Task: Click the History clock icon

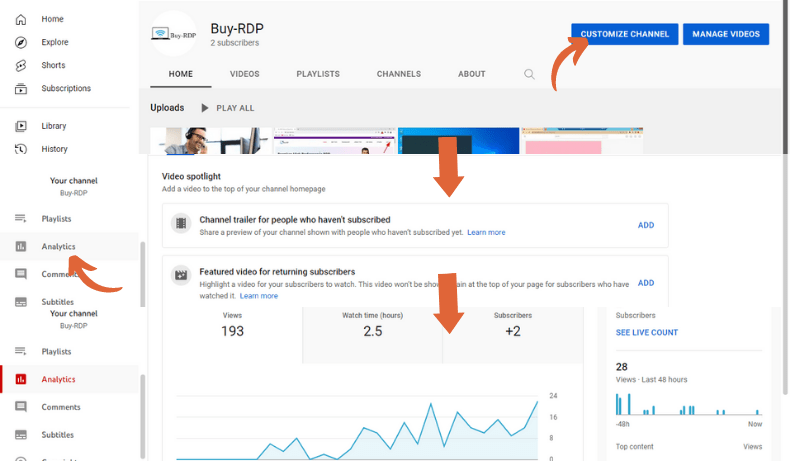Action: click(x=21, y=149)
